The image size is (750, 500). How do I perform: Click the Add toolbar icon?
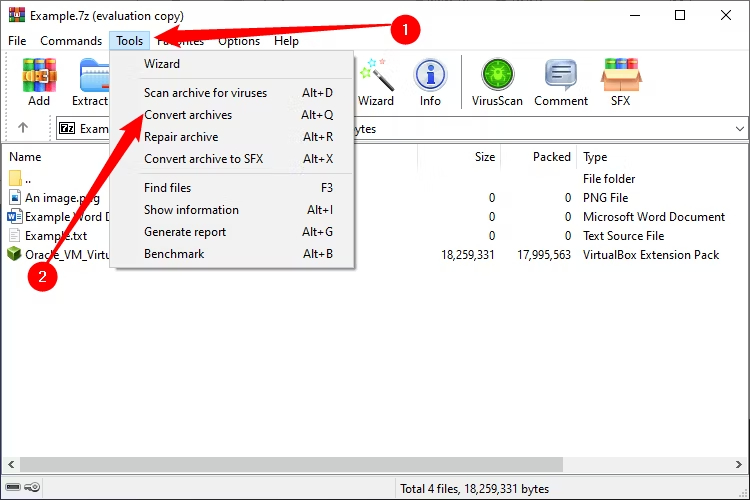39,81
